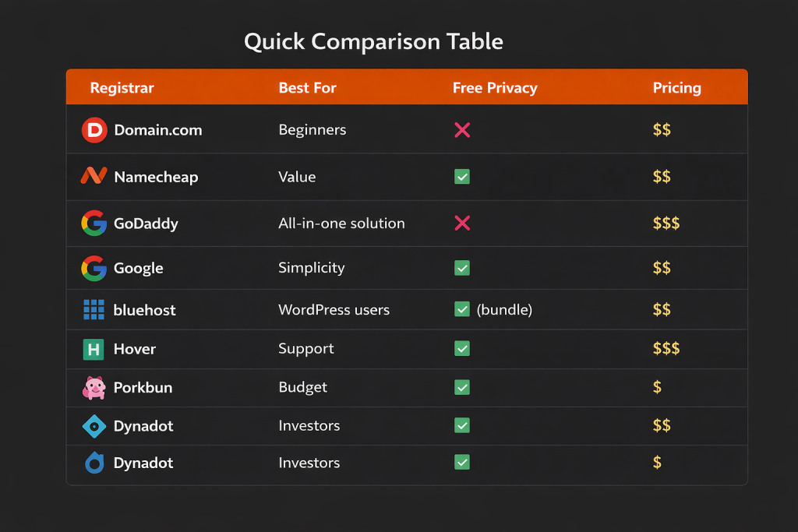798x532 pixels.
Task: Click the logo icon beside the Google name
Action: click(x=94, y=268)
